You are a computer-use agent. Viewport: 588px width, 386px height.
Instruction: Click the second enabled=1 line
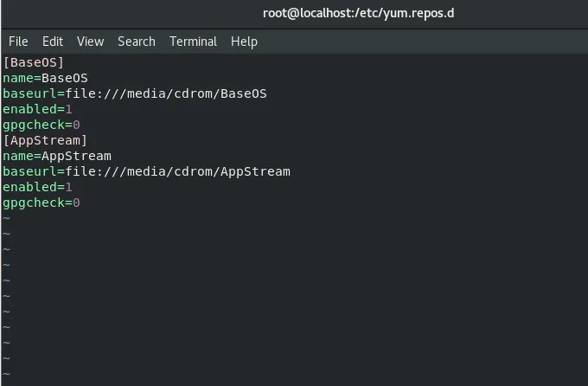[x=37, y=187]
